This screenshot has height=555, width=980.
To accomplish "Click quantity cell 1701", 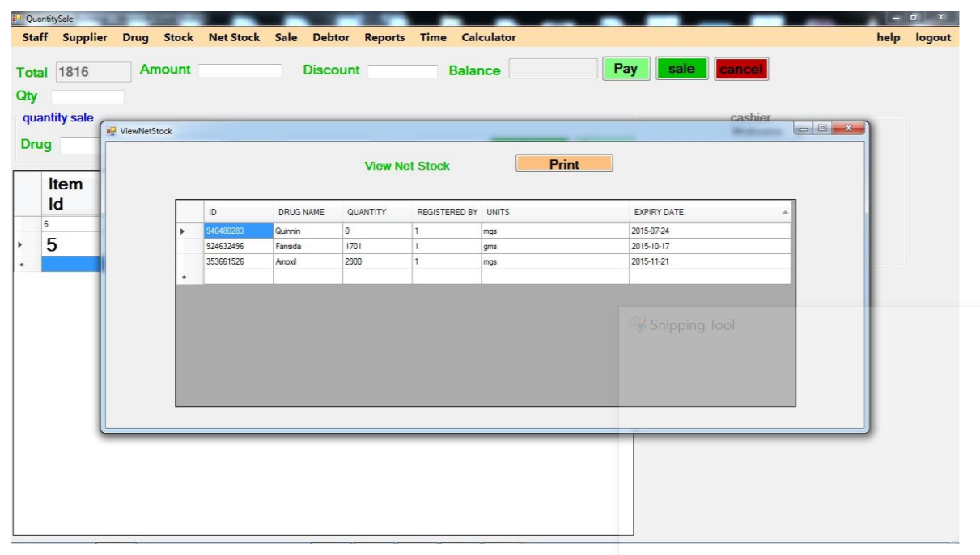I will [x=377, y=246].
